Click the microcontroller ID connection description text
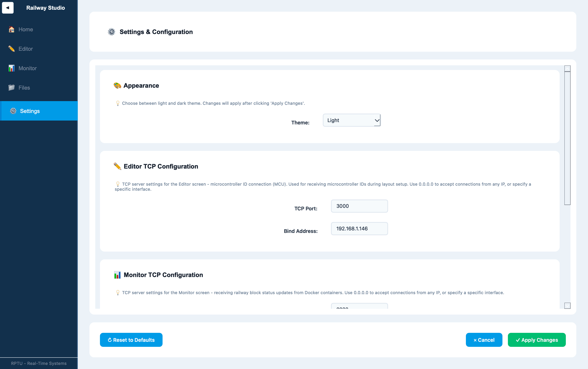 [323, 186]
